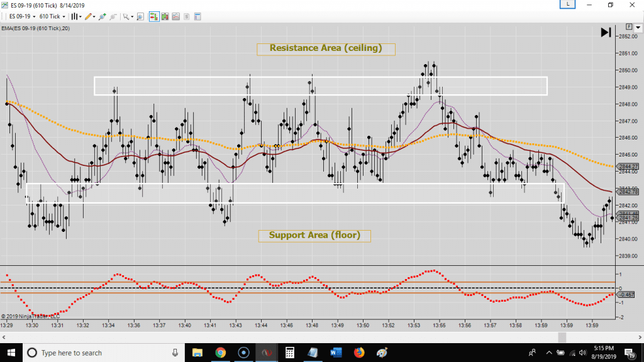Click the taskbar microphone icon
644x362 pixels.
pos(175,353)
